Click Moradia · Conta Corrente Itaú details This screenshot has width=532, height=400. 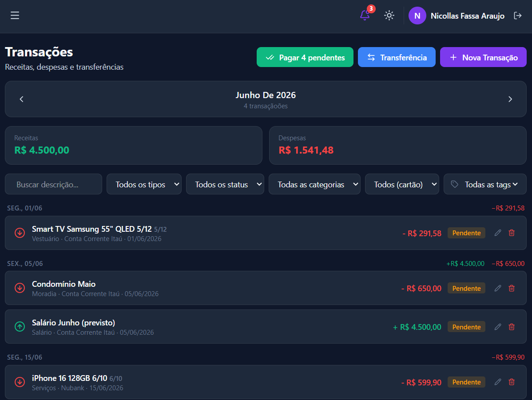[x=95, y=294]
